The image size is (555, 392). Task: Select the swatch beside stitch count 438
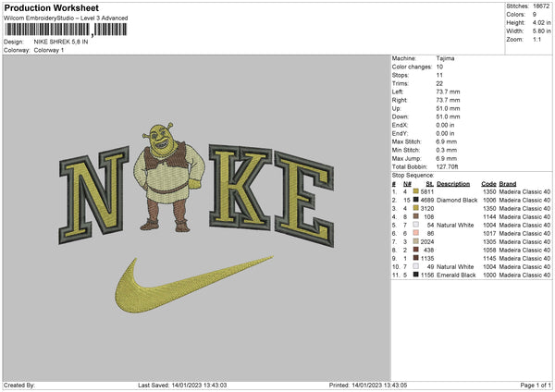[x=416, y=250]
